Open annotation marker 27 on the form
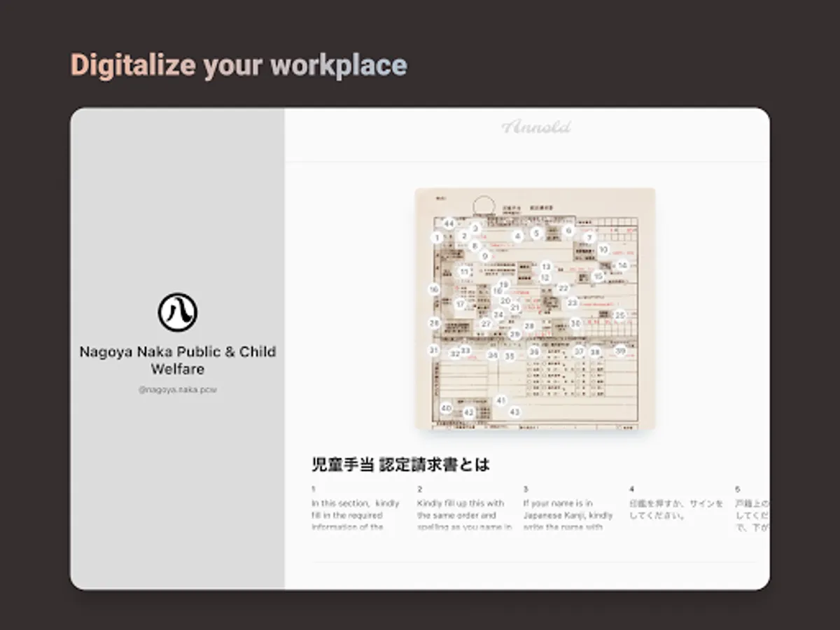The width and height of the screenshot is (840, 630). pyautogui.click(x=486, y=324)
